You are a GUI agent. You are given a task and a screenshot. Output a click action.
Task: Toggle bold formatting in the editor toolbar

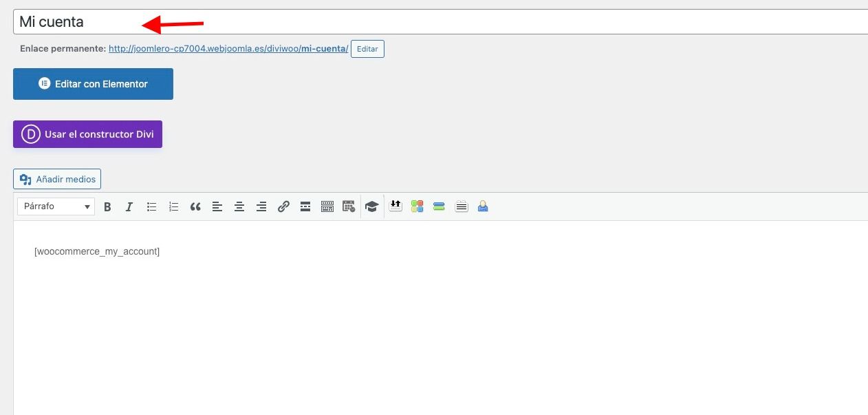107,206
